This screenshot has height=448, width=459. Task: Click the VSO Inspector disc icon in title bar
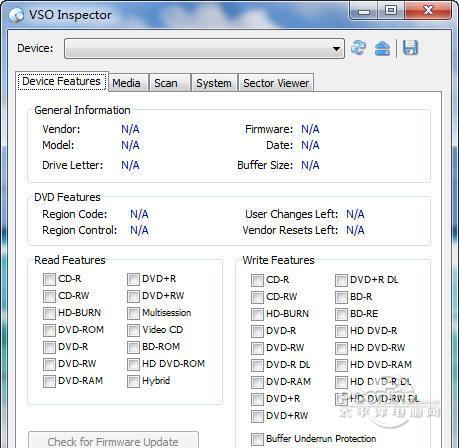pos(16,15)
